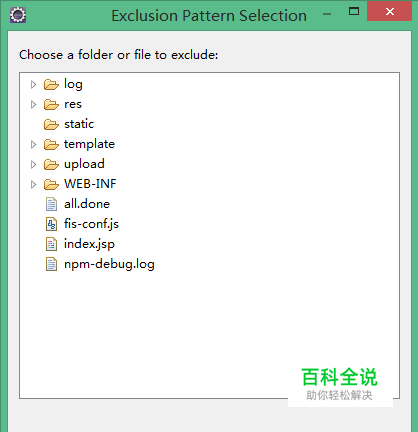This screenshot has width=418, height=432.
Task: Select the all.done file name
Action: [87, 204]
